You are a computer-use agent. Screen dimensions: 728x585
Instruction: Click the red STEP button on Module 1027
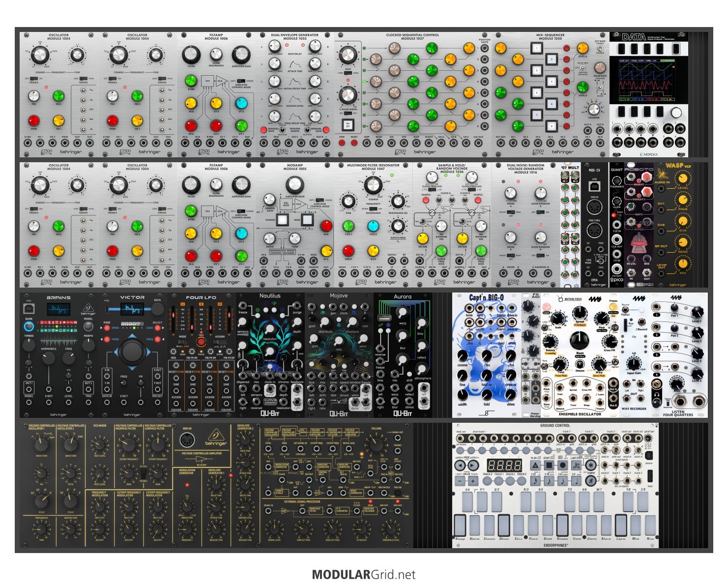[342, 143]
